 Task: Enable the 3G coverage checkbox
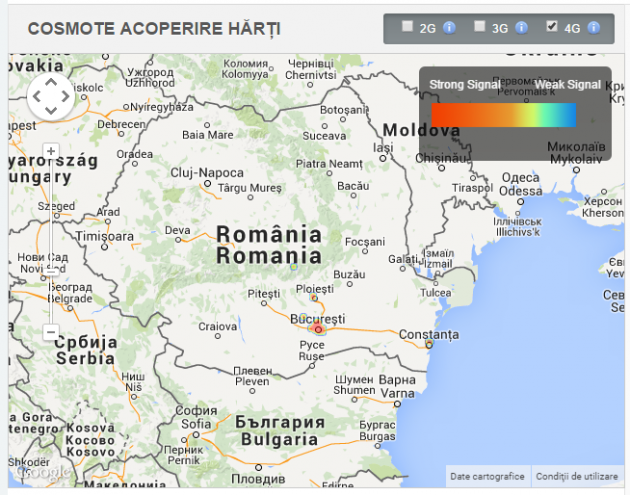pos(479,27)
